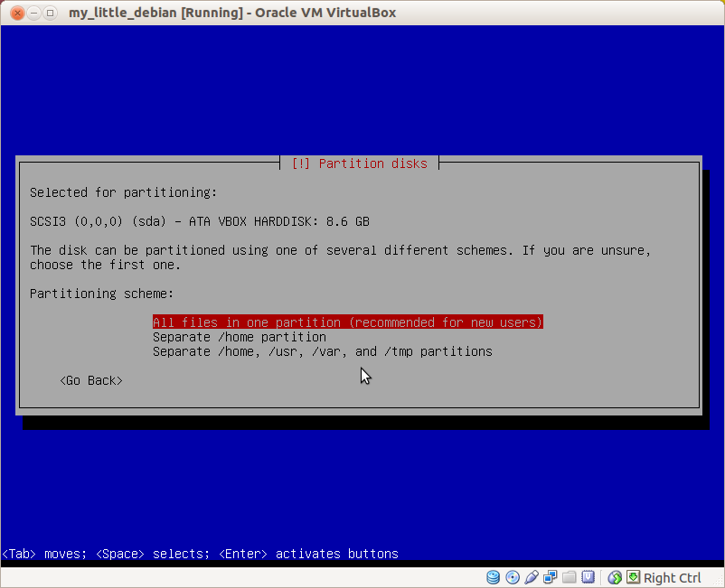Click the Selected for partitioning label

click(124, 192)
